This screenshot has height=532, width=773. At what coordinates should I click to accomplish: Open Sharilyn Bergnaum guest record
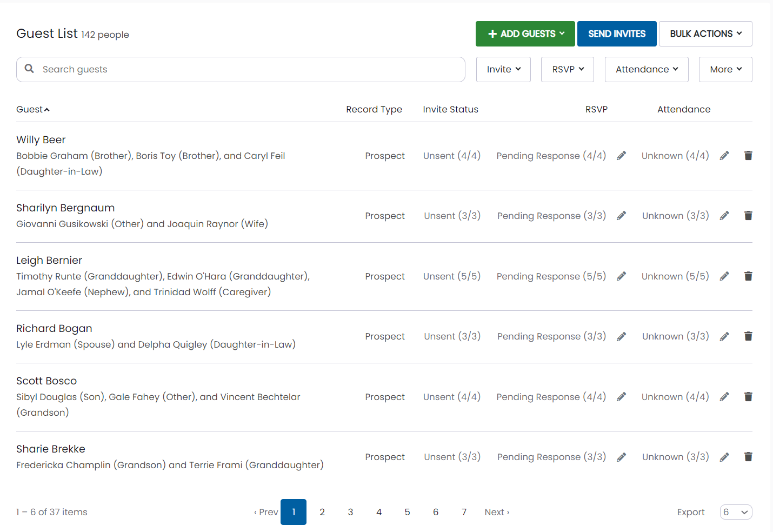click(x=65, y=208)
